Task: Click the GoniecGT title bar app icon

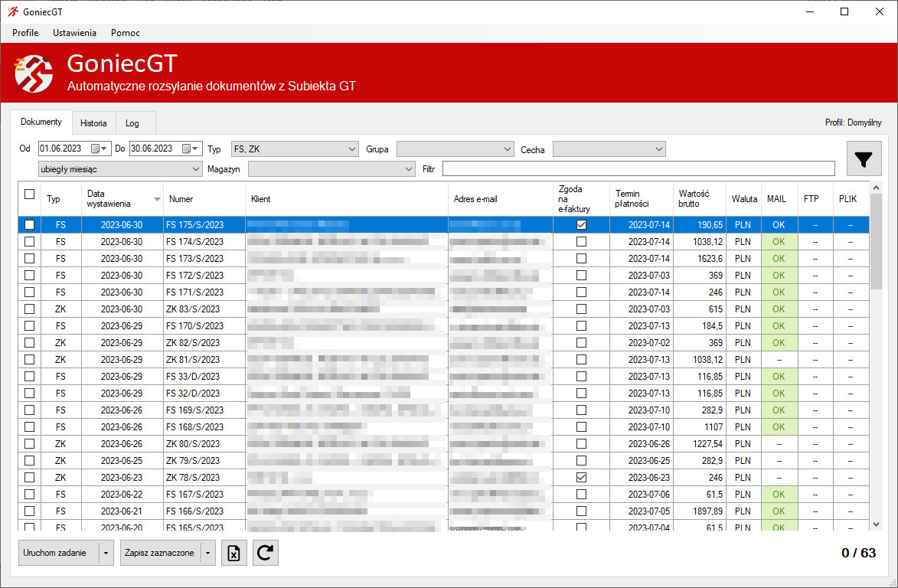Action: pyautogui.click(x=13, y=11)
